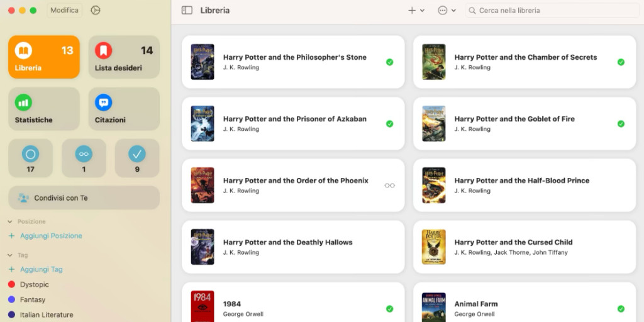Show finished books filter with count 9
644x322 pixels.
pos(137,158)
